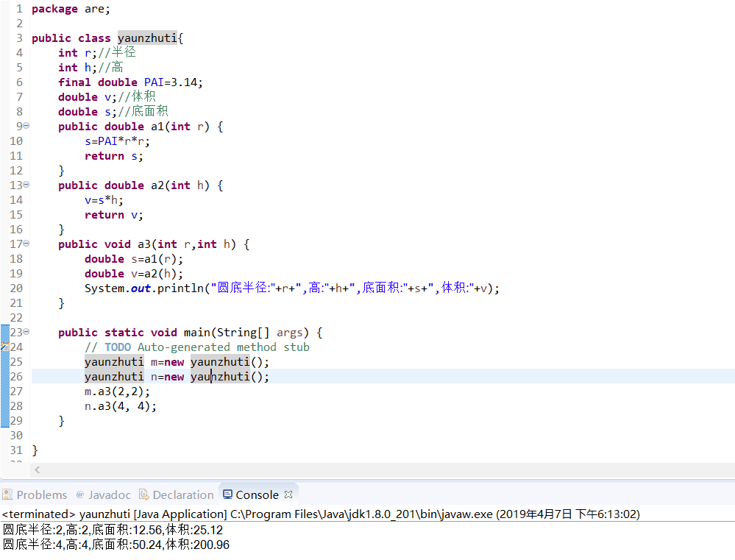Close the Console view with its X icon
Image resolution: width=735 pixels, height=560 pixels.
tap(288, 495)
